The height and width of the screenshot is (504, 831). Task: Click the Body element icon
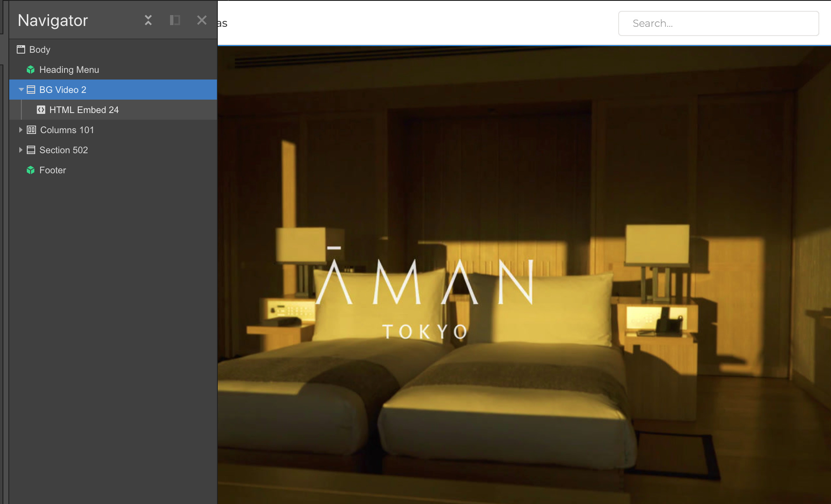(21, 49)
